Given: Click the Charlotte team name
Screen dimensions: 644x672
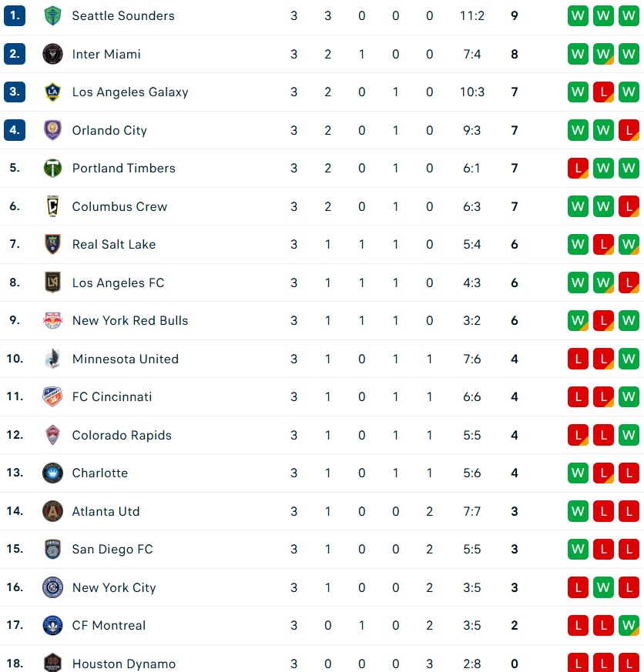Looking at the screenshot, I should tap(100, 473).
